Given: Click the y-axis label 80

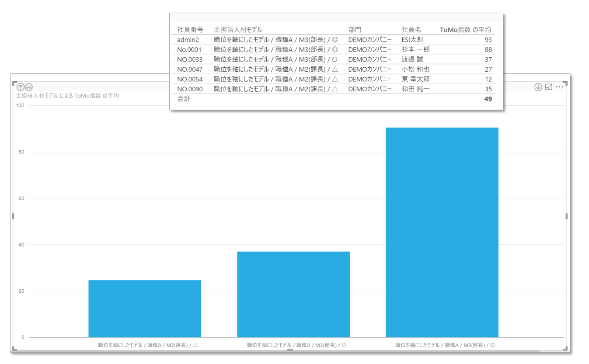Looking at the screenshot, I should click(21, 152).
